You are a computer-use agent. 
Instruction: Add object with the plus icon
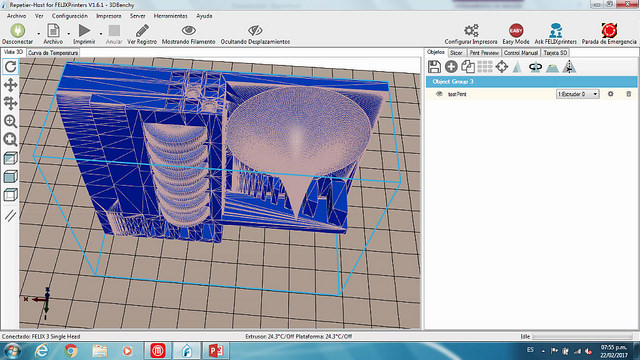click(451, 67)
